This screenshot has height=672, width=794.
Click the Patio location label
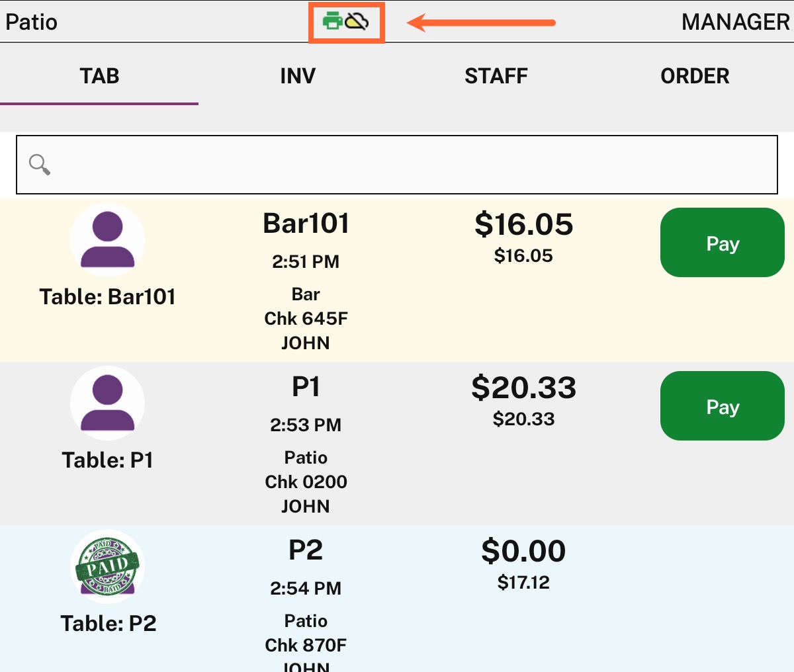(x=32, y=22)
